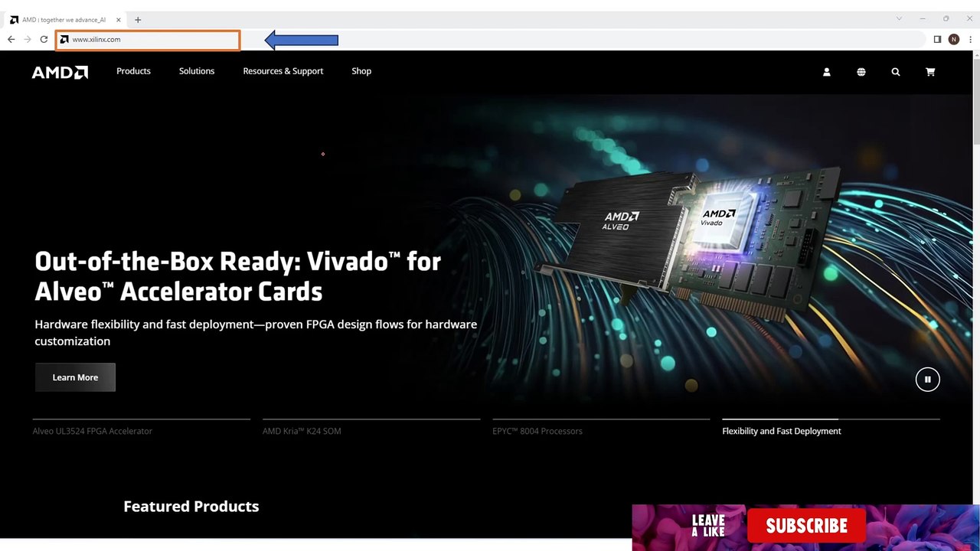980x551 pixels.
Task: Open the profile avatar labeled N
Action: [953, 39]
